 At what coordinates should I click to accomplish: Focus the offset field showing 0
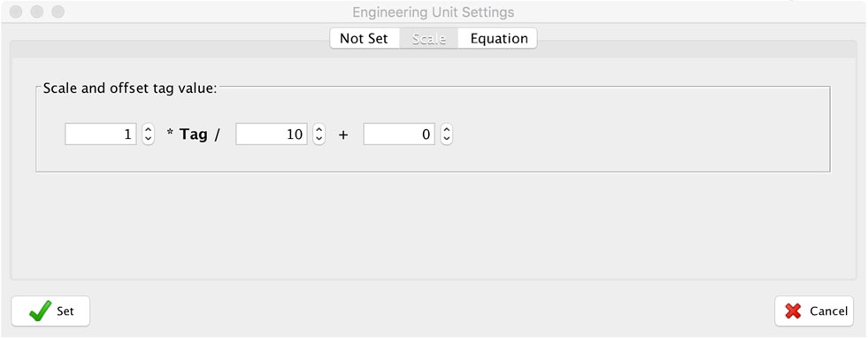(399, 134)
